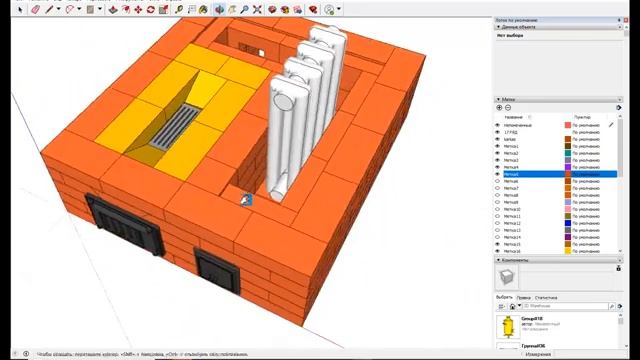The height and width of the screenshot is (360, 640).
Task: Click the Название column header
Action: 513,117
